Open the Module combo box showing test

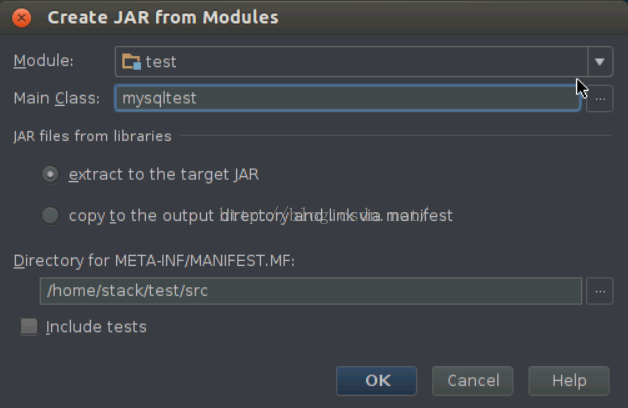click(350, 62)
